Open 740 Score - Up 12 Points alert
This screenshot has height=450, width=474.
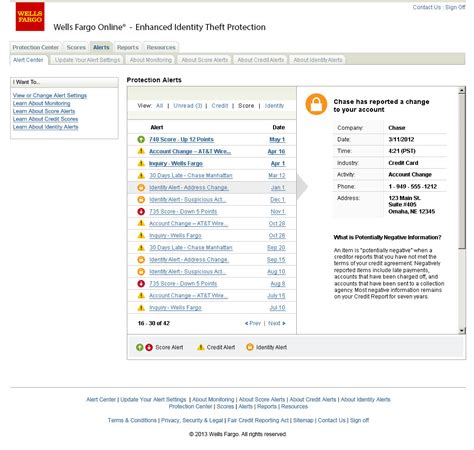[181, 139]
